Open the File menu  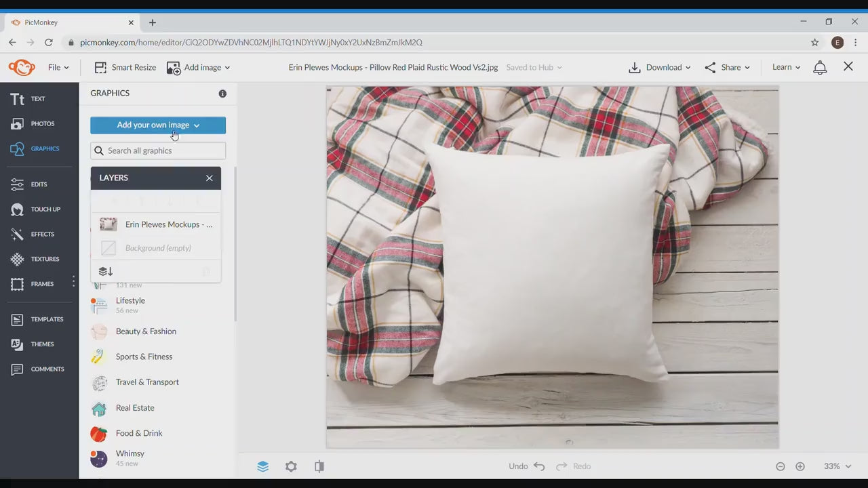point(58,67)
